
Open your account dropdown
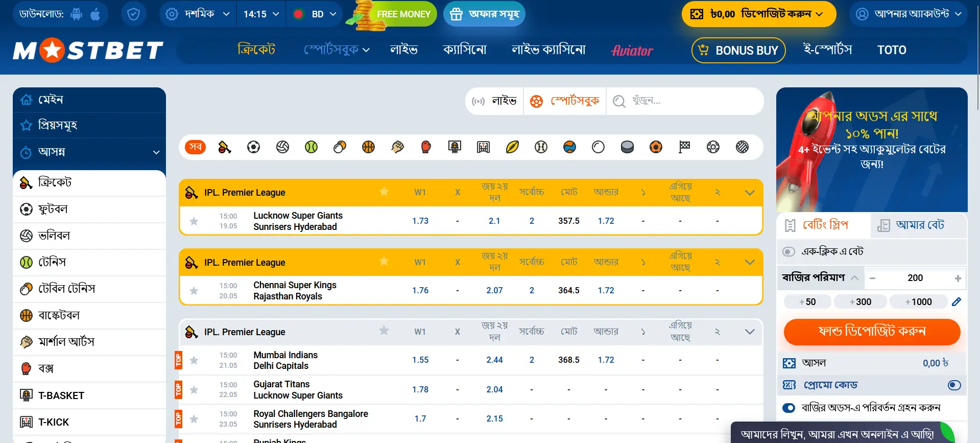(909, 14)
